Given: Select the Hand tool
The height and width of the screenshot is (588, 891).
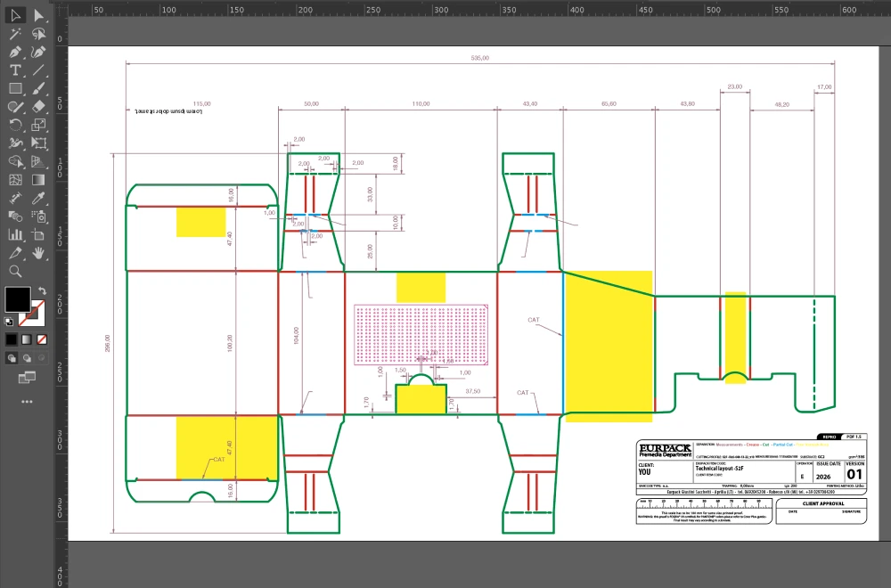Looking at the screenshot, I should pos(39,253).
